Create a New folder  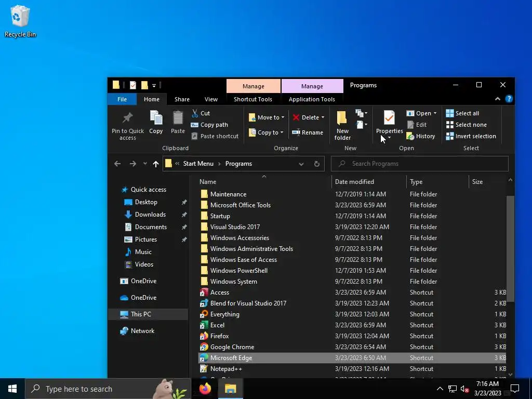click(x=342, y=126)
